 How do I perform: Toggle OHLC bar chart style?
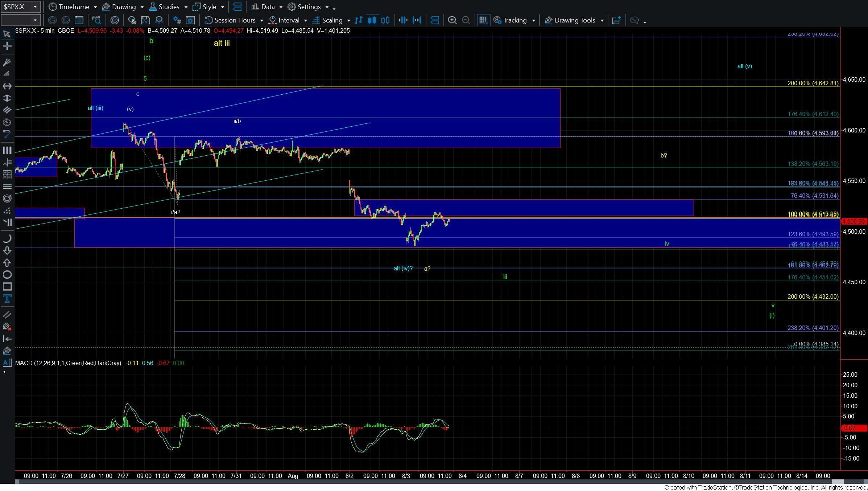pyautogui.click(x=359, y=20)
